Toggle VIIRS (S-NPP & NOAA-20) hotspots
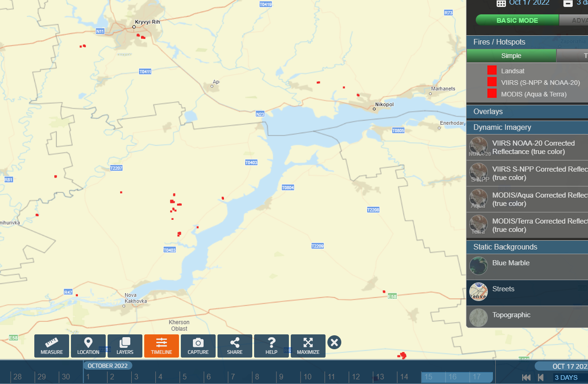 tap(492, 83)
